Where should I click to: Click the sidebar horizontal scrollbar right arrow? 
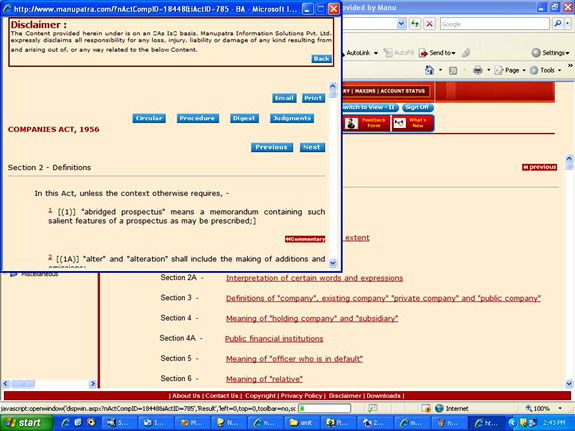92,384
